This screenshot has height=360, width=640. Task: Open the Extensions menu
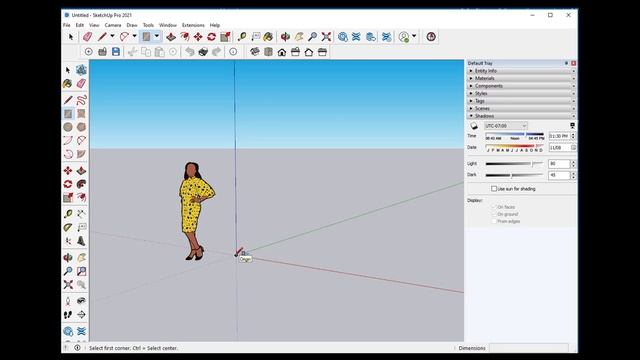pyautogui.click(x=193, y=25)
